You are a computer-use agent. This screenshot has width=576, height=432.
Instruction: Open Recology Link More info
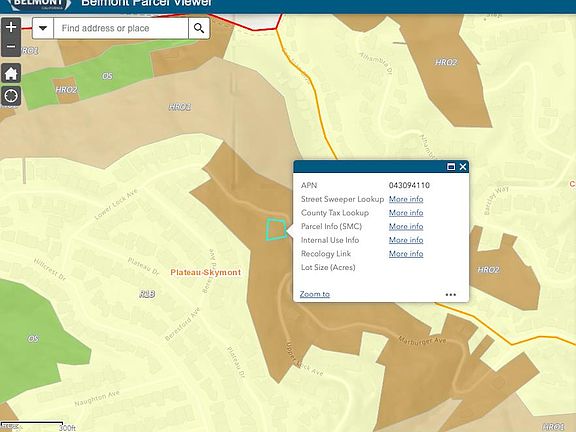[x=406, y=253]
